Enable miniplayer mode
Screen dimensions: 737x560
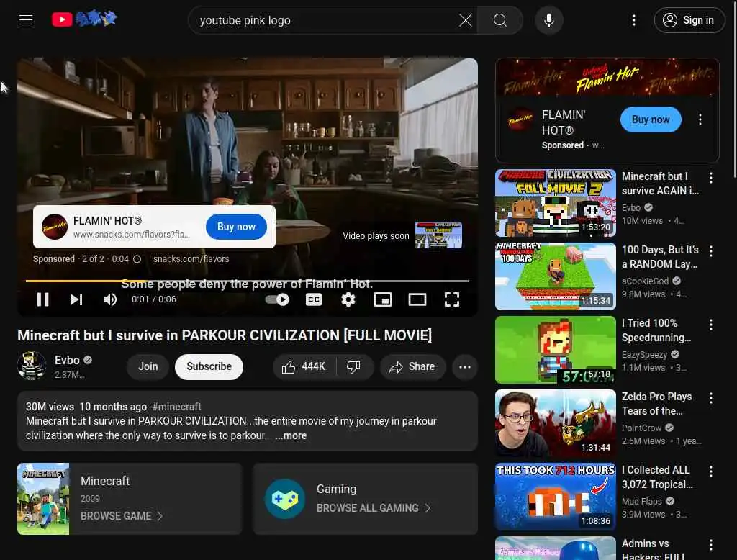click(383, 299)
